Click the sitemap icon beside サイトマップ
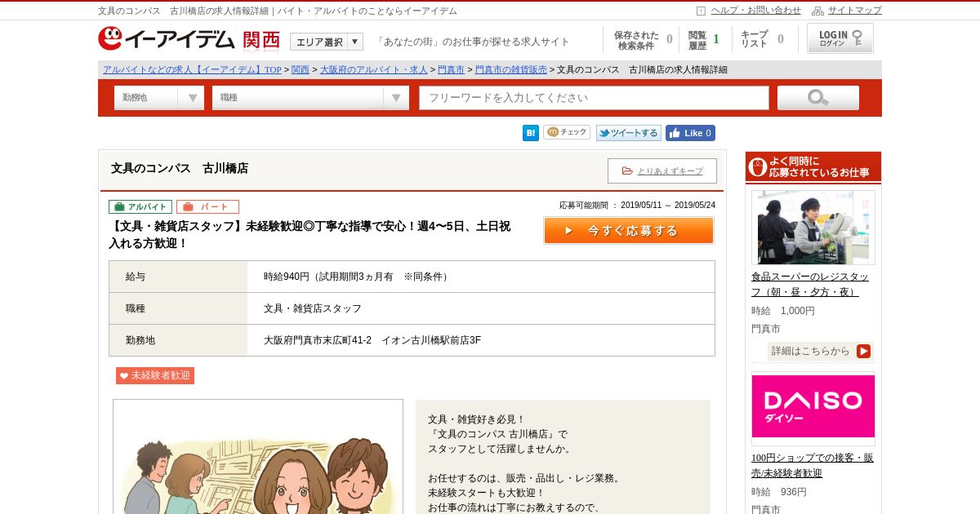The height and width of the screenshot is (514, 980). coord(817,11)
